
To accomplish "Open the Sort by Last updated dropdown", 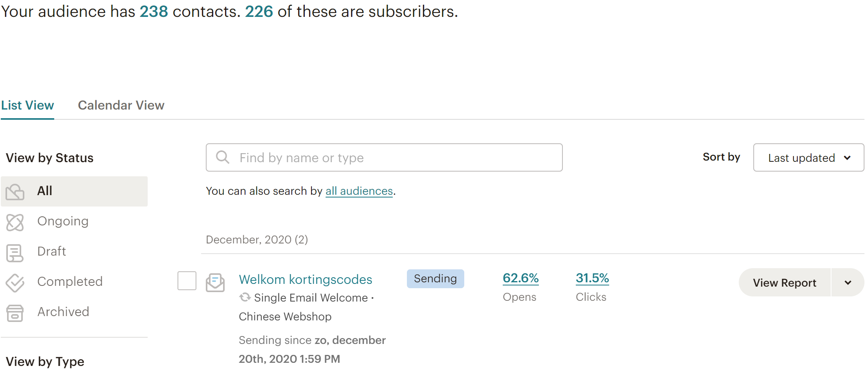I will [x=809, y=157].
